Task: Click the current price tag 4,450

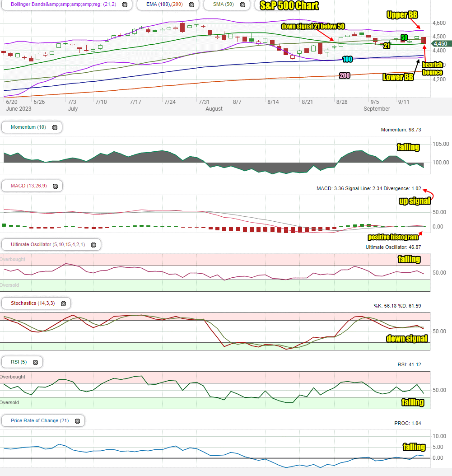Action: click(440, 44)
